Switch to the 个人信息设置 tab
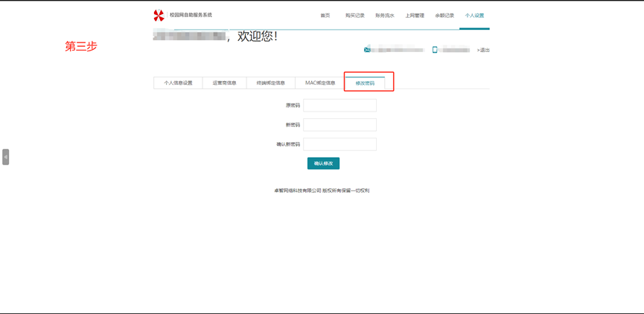This screenshot has height=314, width=644. 178,83
